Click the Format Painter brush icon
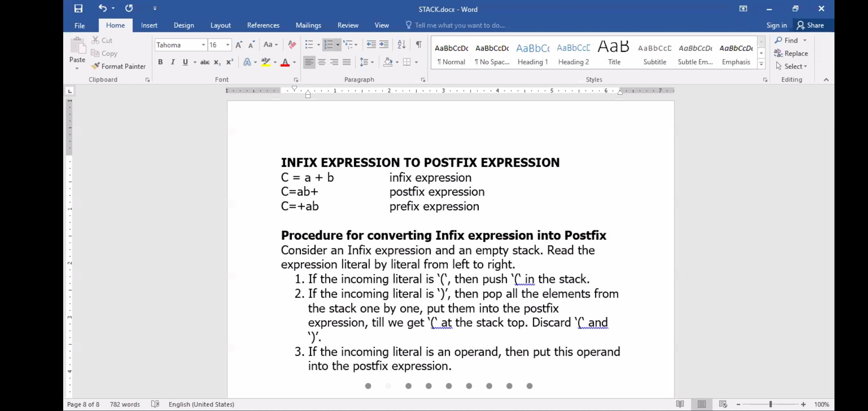The image size is (868, 411). click(96, 66)
